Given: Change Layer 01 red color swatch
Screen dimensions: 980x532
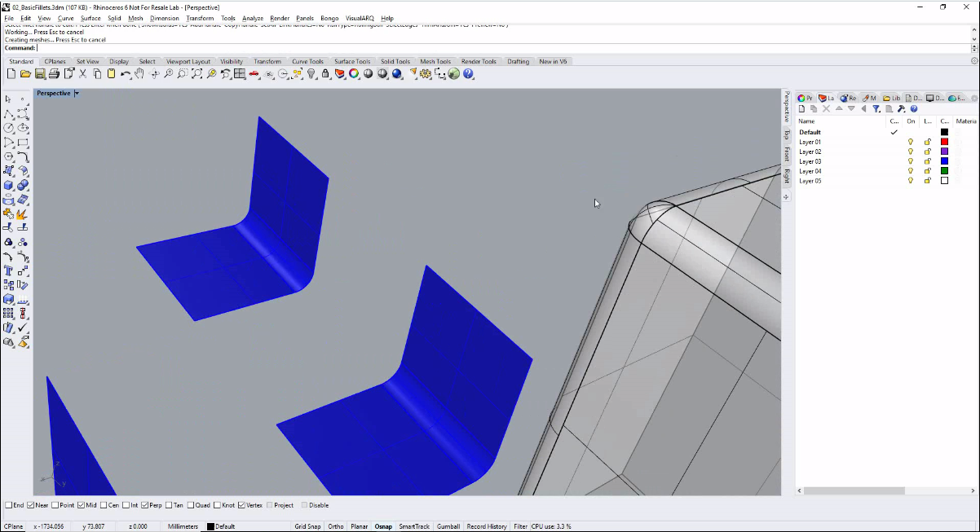Looking at the screenshot, I should click(x=945, y=142).
